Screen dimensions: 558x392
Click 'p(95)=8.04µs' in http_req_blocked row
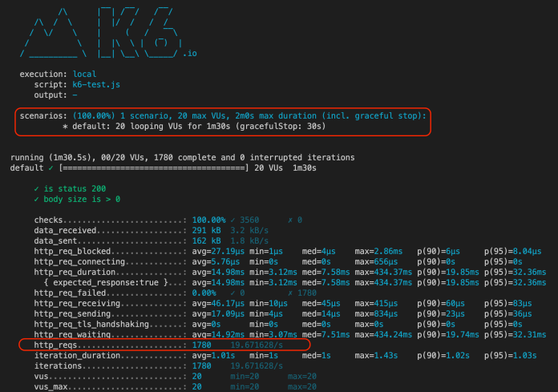[x=512, y=252]
